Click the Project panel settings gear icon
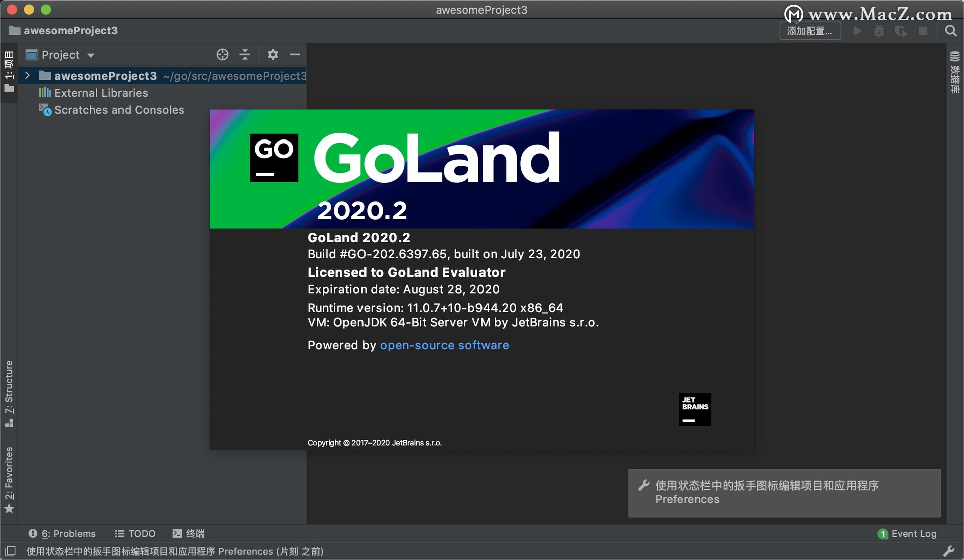Viewport: 964px width, 560px height. click(x=272, y=54)
